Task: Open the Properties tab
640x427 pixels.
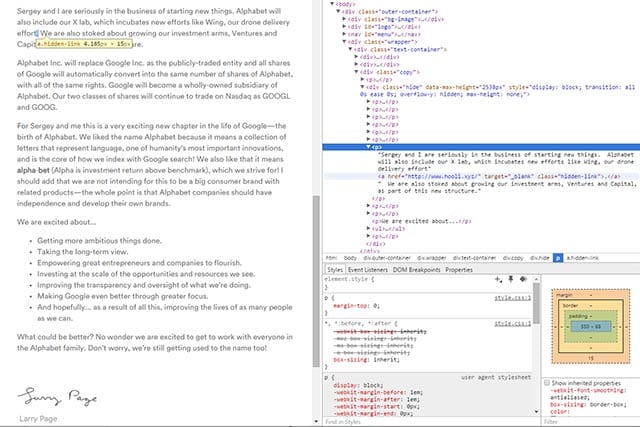Action: (459, 270)
